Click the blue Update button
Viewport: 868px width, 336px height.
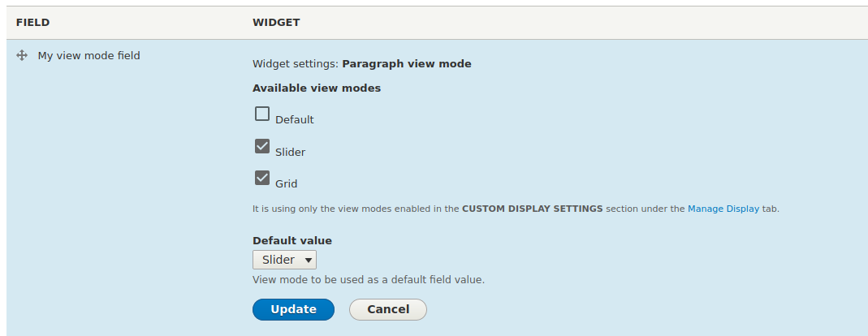coord(293,309)
